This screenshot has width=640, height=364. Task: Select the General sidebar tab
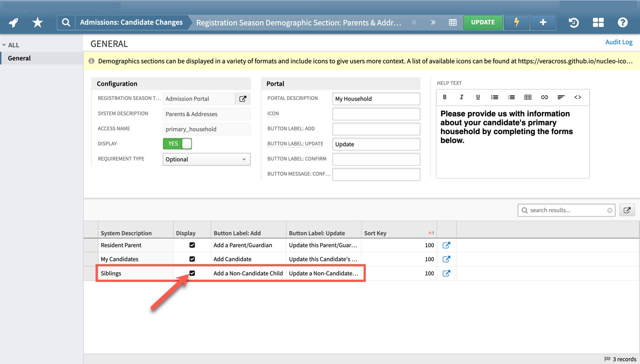click(x=20, y=58)
